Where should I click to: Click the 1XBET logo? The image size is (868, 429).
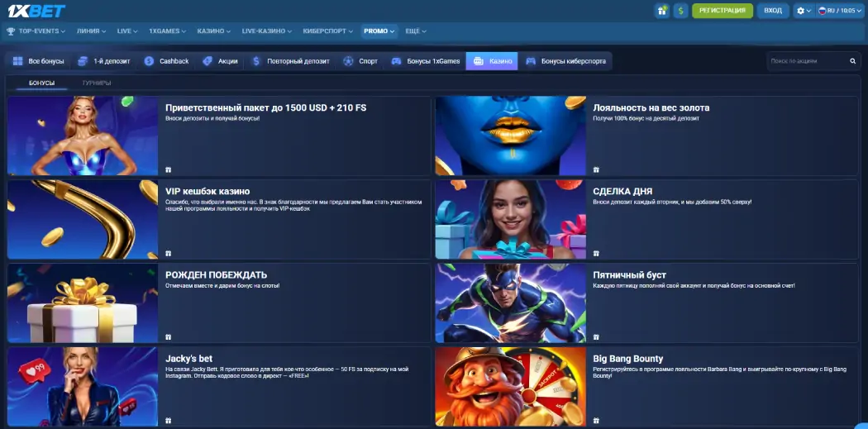[x=36, y=11]
